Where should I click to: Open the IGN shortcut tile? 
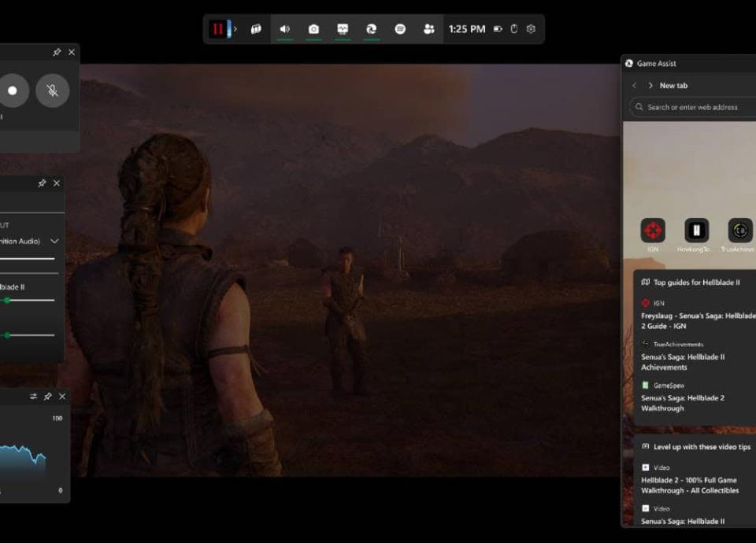pos(653,231)
